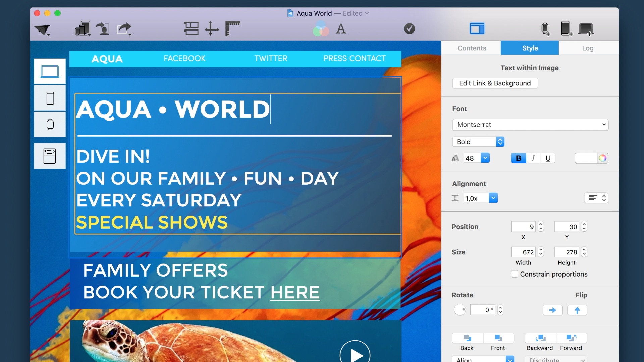This screenshot has height=362, width=644.
Task: Open the Bold font weight dropdown
Action: click(478, 142)
